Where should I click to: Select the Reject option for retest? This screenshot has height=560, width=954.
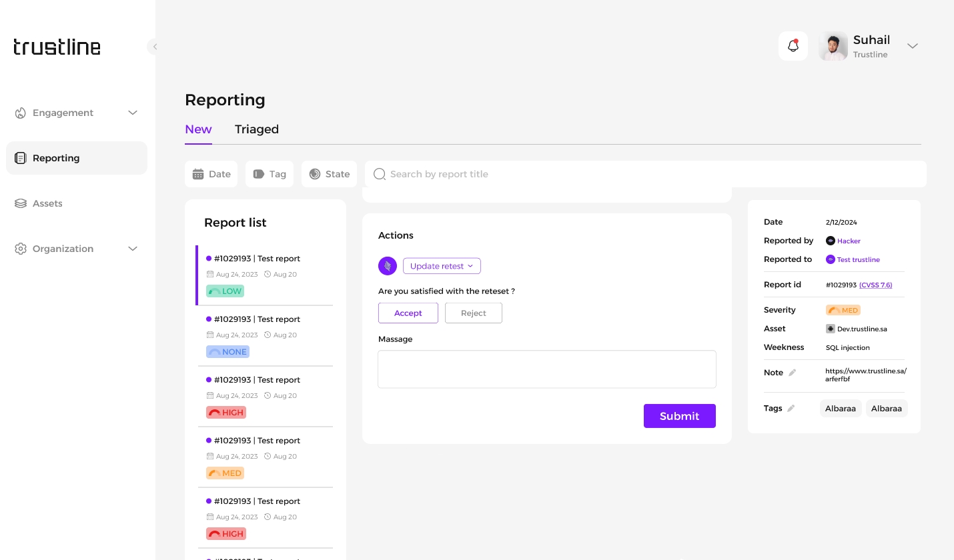473,313
